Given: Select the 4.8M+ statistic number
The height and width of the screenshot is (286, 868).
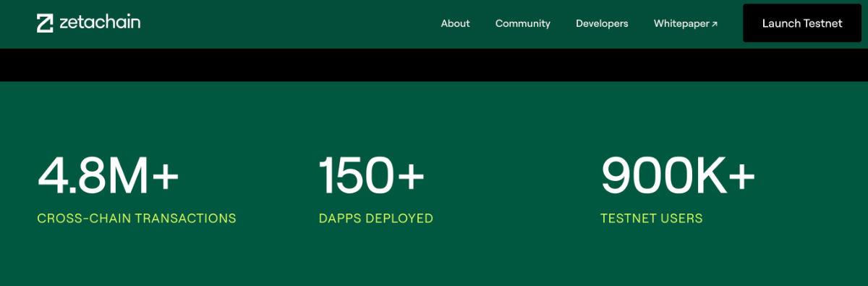Looking at the screenshot, I should click(108, 176).
